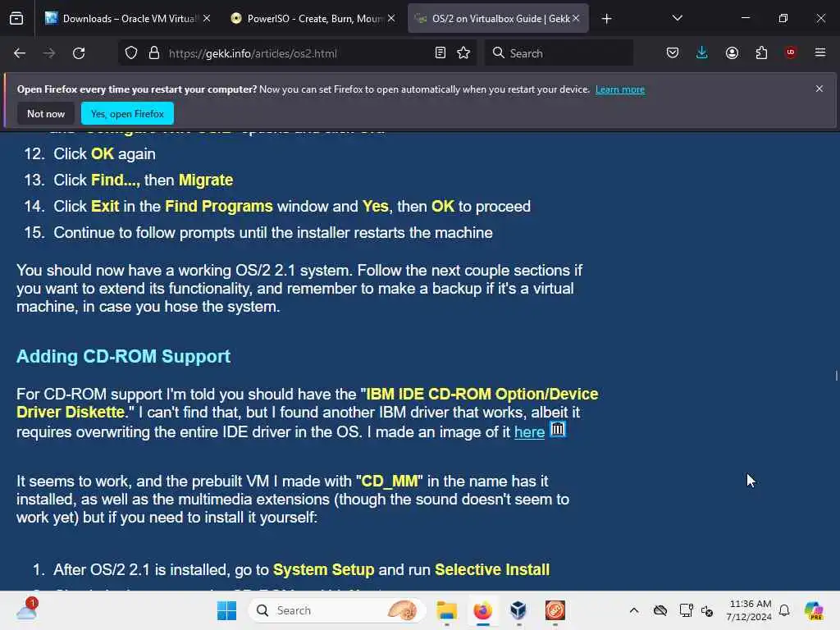The width and height of the screenshot is (840, 630).
Task: Go back to the previous page
Action: 20,53
